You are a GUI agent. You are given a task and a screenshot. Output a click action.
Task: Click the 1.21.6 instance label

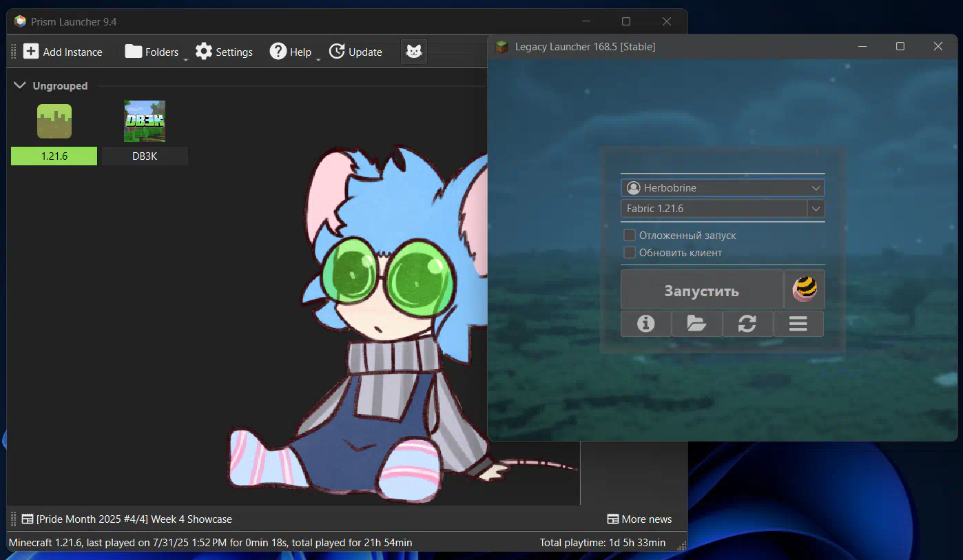click(54, 156)
